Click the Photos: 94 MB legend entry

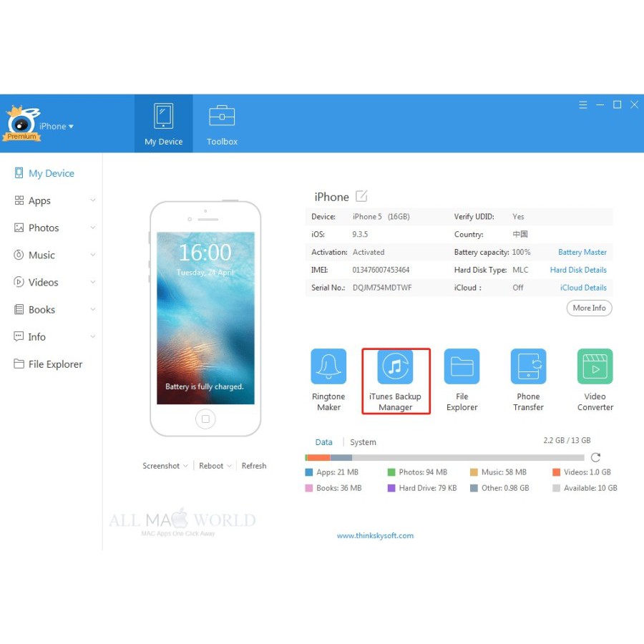[417, 472]
